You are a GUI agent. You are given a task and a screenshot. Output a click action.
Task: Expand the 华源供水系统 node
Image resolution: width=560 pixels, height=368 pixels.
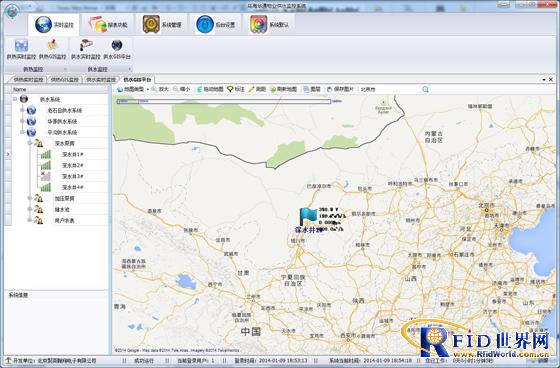point(22,121)
